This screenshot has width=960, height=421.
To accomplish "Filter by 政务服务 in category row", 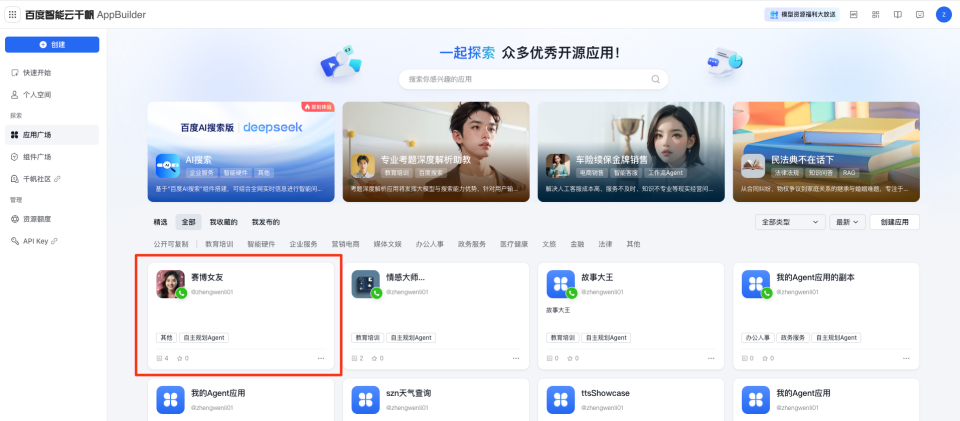I will (x=471, y=244).
